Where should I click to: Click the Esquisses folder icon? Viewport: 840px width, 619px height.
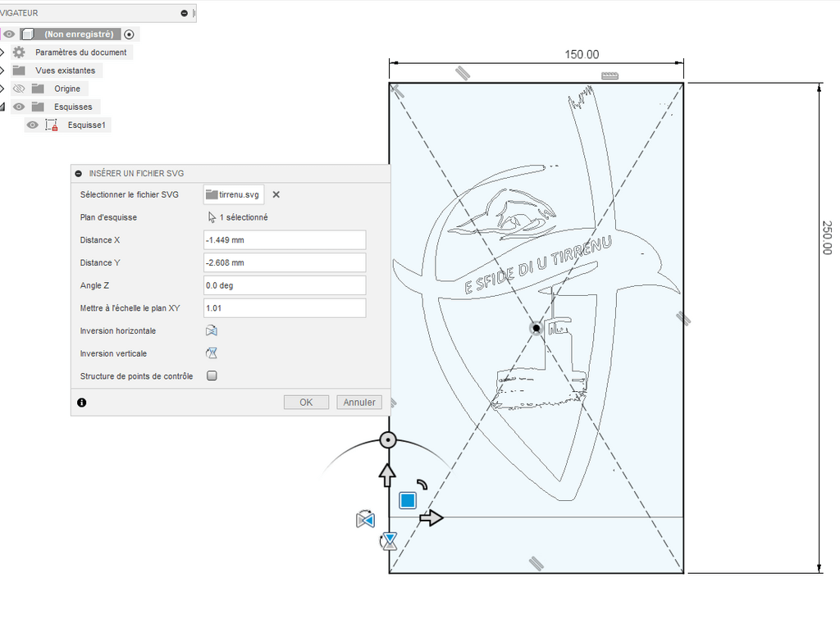tap(38, 107)
